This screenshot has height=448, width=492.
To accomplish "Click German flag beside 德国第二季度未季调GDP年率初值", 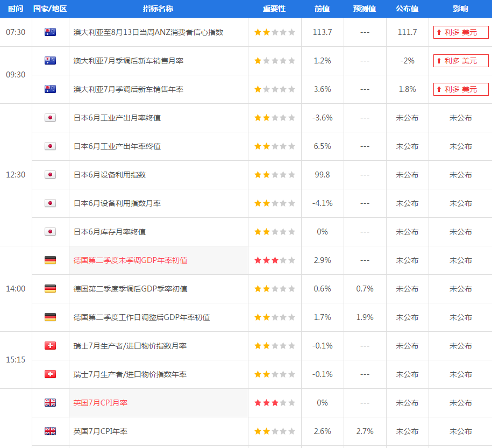I will [x=50, y=260].
